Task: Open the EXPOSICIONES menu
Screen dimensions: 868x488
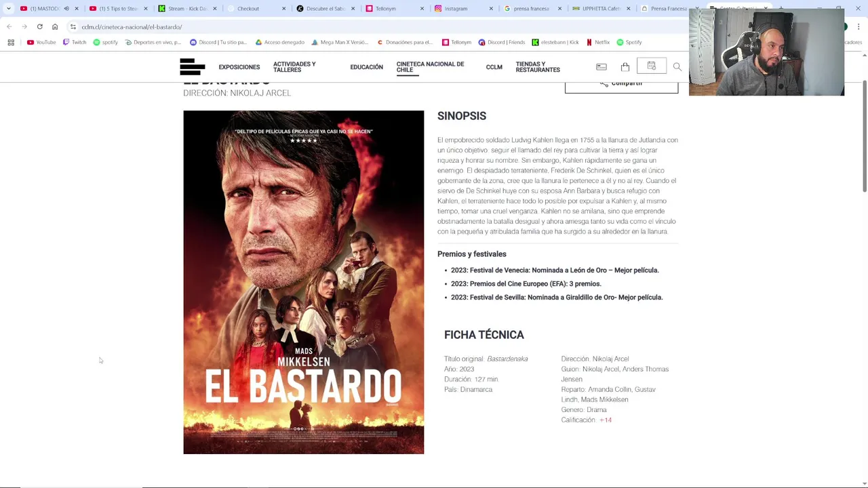Action: tap(239, 67)
